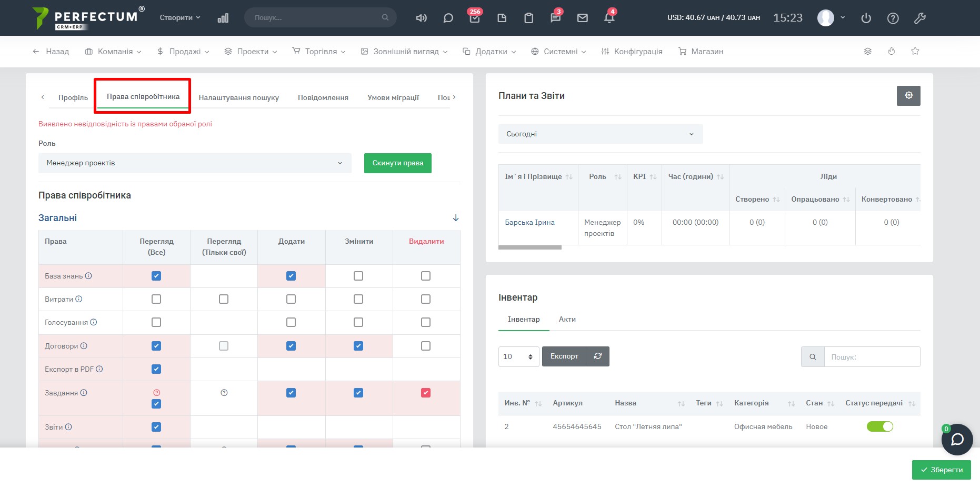Switch to the Повідомлення tab
The image size is (980, 487).
(x=323, y=97)
